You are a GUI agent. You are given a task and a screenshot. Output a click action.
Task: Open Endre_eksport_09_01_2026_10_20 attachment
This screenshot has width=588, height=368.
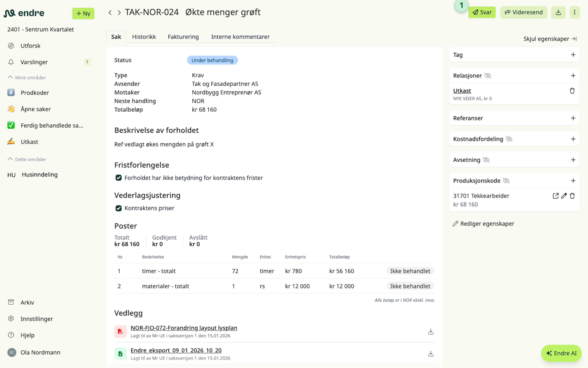[176, 350]
